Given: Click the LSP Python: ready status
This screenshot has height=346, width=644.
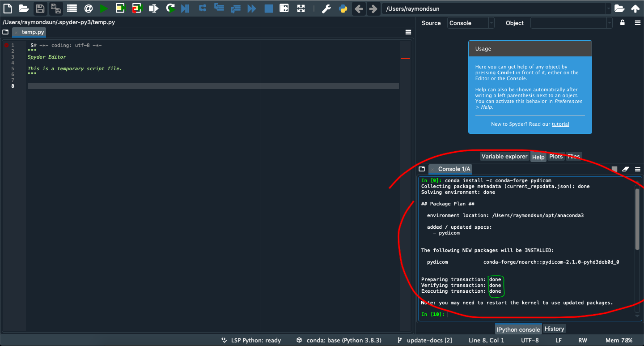Looking at the screenshot, I should pyautogui.click(x=251, y=340).
